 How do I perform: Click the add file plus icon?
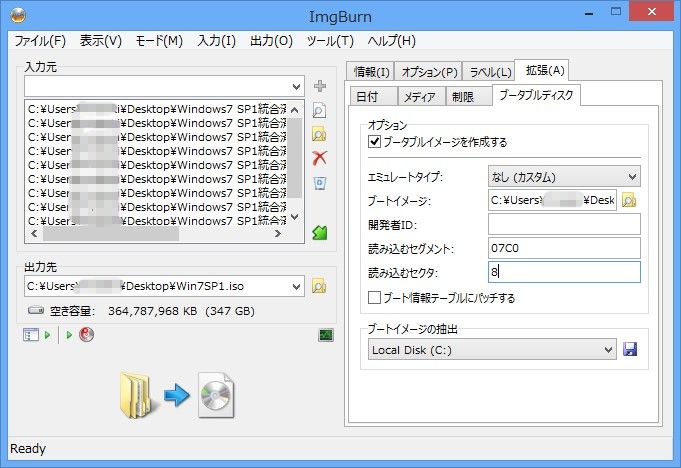pos(320,86)
